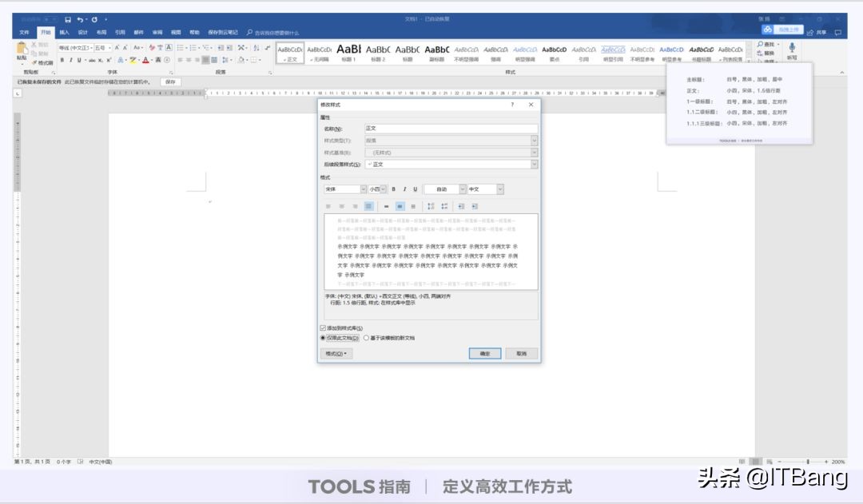Screen dimensions: 863x504
Task: Click the 保存 button in the recovery bar
Action: [170, 81]
